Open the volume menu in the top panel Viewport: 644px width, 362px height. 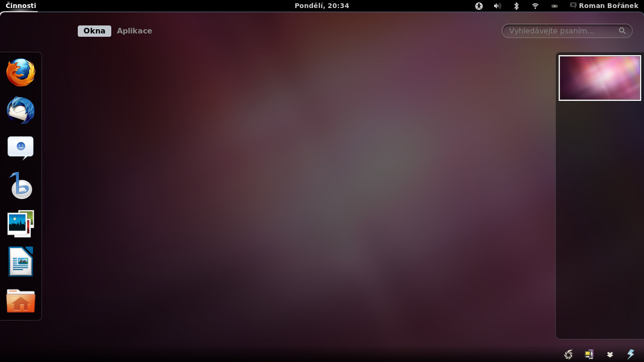tap(497, 6)
